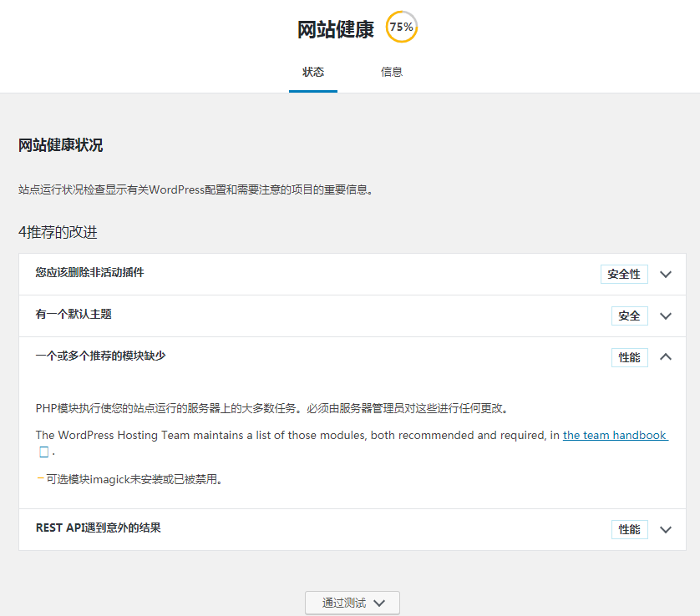Select the 状态 tab
700x616 pixels.
point(313,72)
